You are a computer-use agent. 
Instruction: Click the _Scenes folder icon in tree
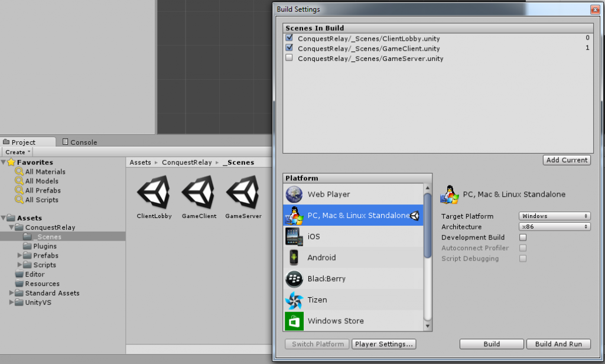(27, 236)
